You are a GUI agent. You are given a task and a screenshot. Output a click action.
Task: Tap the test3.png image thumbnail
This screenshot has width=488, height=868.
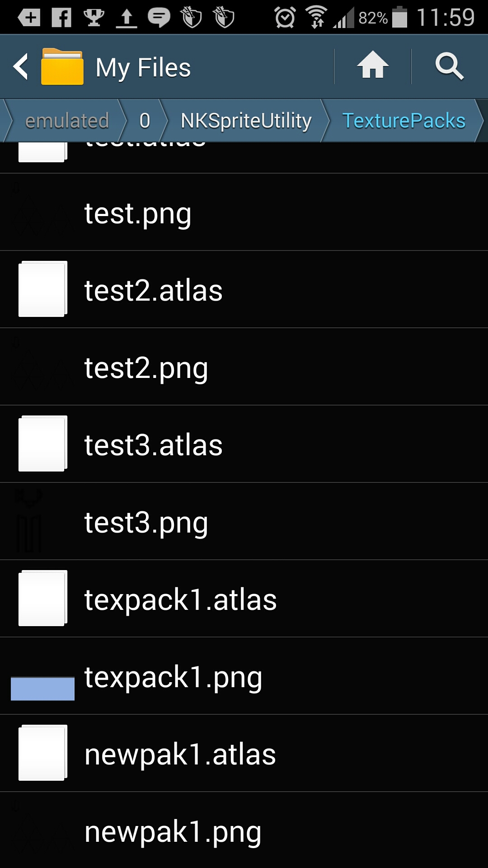(x=29, y=521)
